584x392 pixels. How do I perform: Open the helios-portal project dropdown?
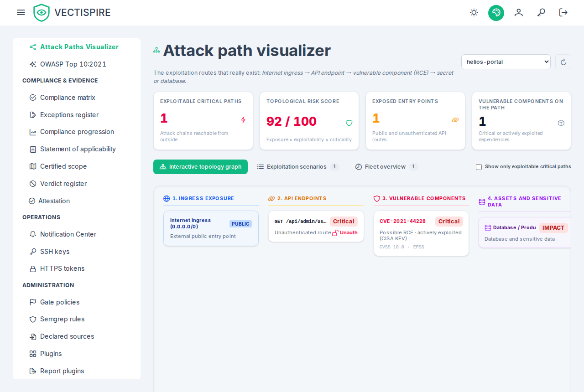click(506, 62)
